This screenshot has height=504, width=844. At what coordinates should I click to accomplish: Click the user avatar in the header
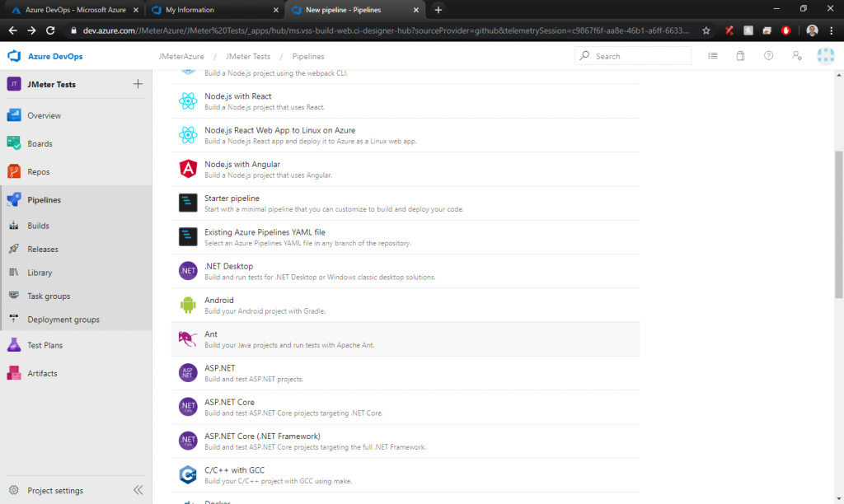[826, 56]
